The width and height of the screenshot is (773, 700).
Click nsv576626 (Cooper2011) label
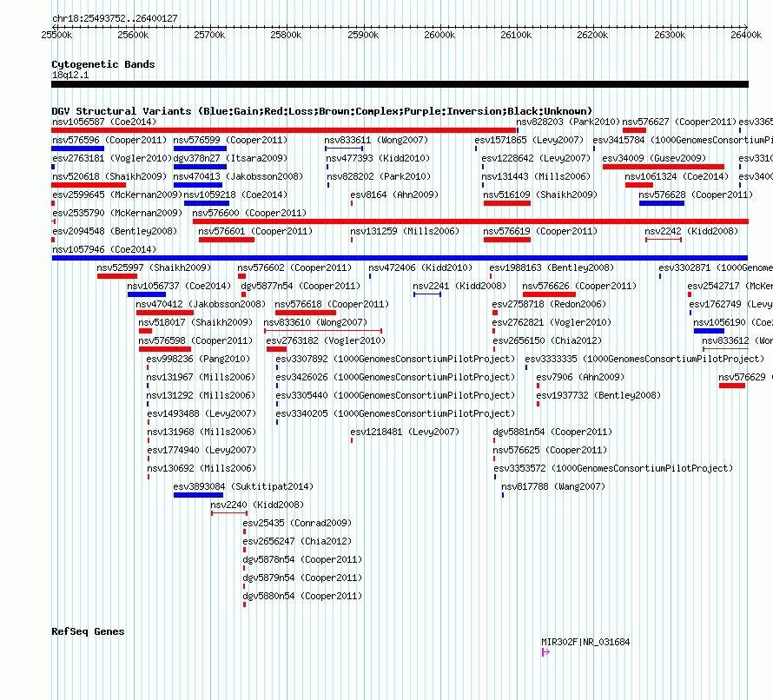click(x=579, y=286)
